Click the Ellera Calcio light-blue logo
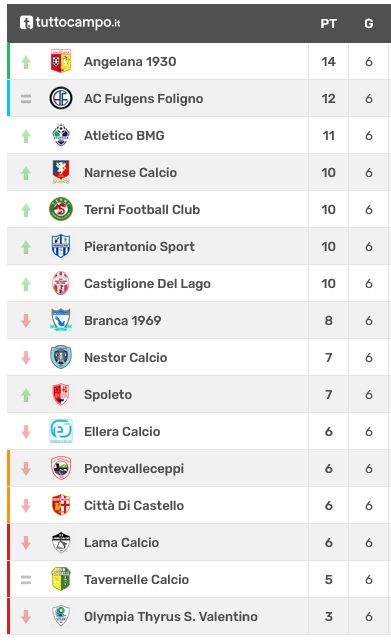The image size is (391, 643). click(x=61, y=431)
